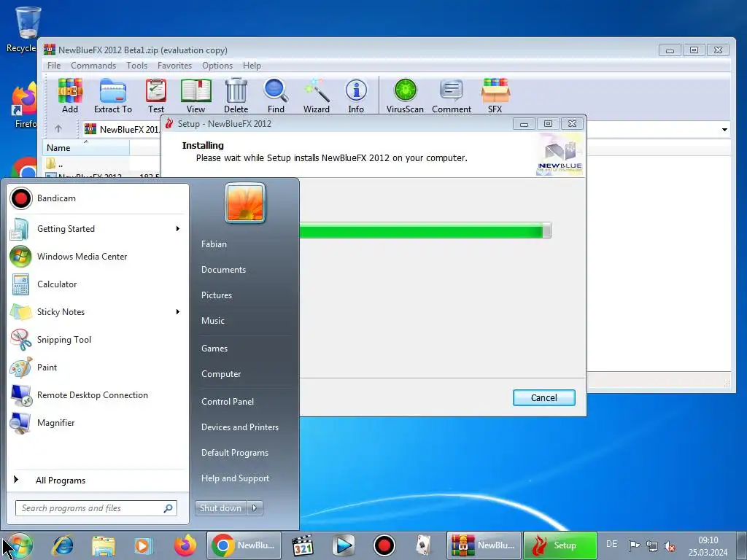Show archive Info in WinRAR
This screenshot has width=747, height=560.
tap(356, 96)
